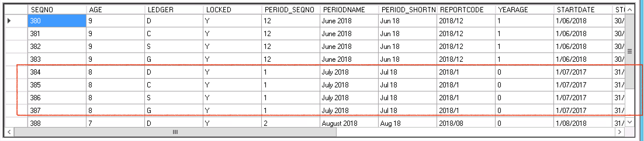Click the vertical scrollbar up arrow

point(630,10)
